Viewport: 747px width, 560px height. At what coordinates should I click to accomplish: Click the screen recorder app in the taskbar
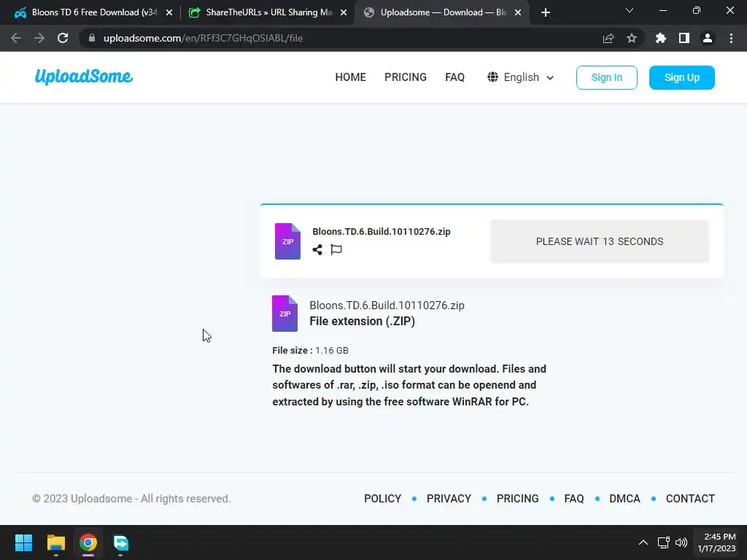point(120,542)
